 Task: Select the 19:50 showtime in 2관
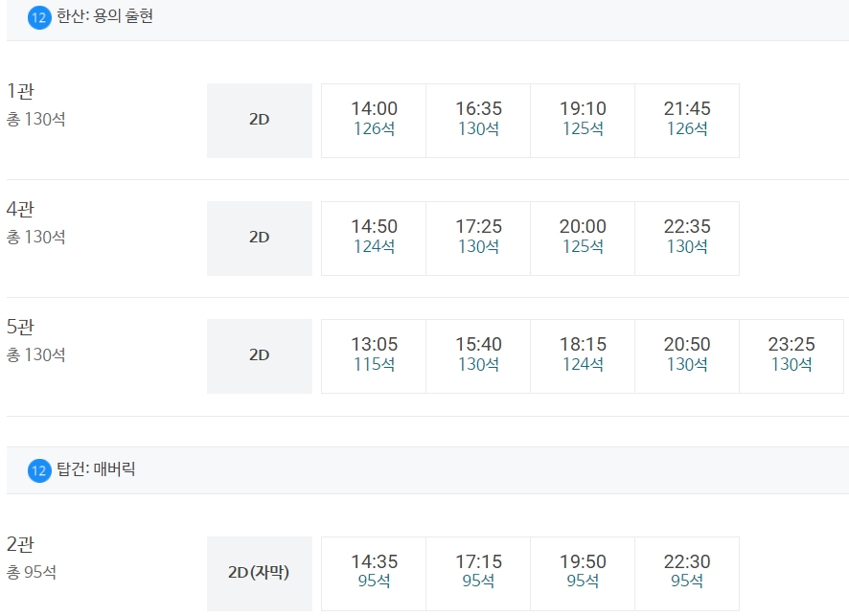coord(583,574)
